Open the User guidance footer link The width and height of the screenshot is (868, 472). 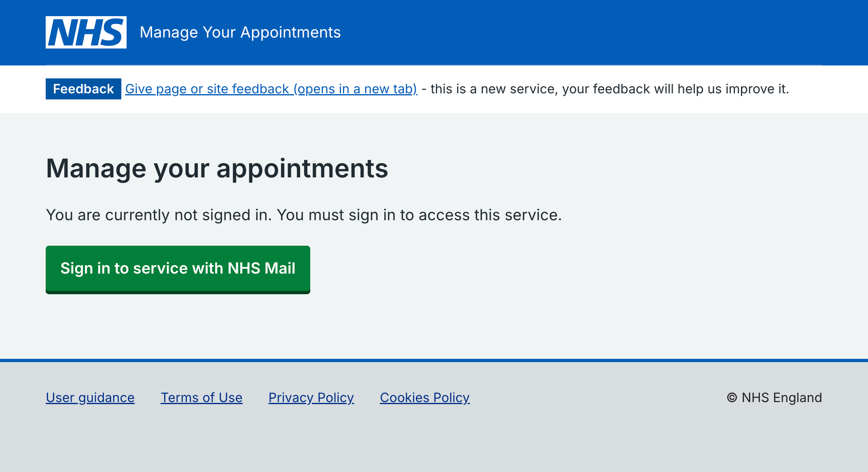[x=90, y=398]
